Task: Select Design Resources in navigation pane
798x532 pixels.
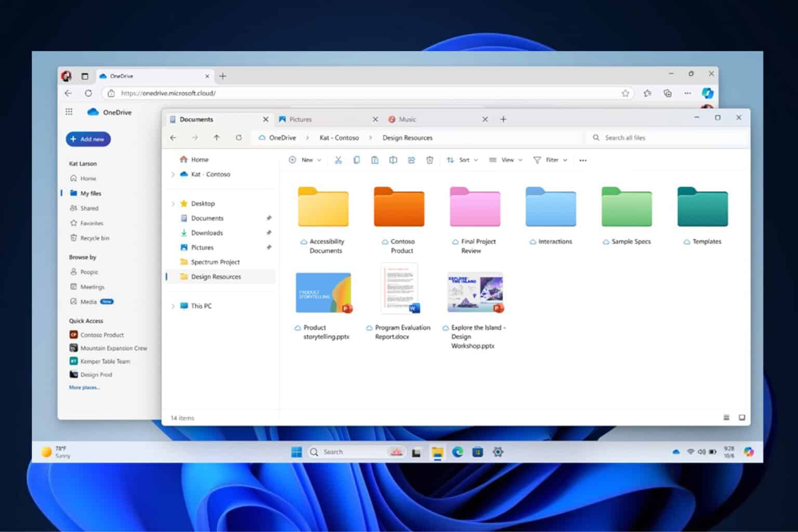Action: [x=220, y=277]
